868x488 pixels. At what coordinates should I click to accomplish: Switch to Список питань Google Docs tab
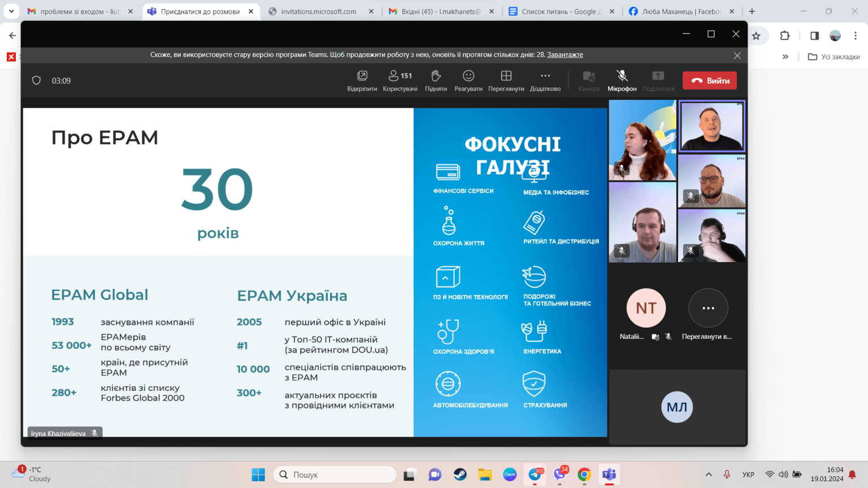tap(561, 11)
